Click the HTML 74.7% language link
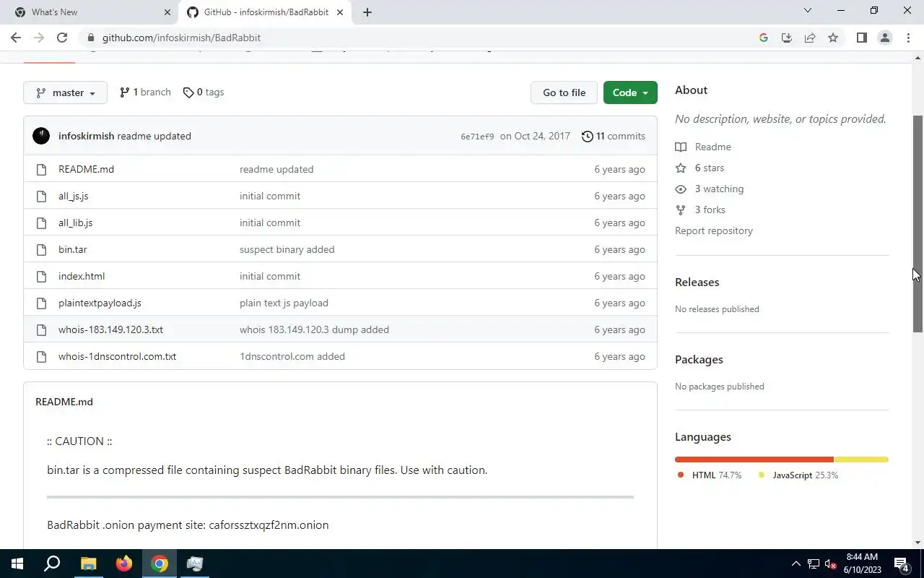 (710, 475)
